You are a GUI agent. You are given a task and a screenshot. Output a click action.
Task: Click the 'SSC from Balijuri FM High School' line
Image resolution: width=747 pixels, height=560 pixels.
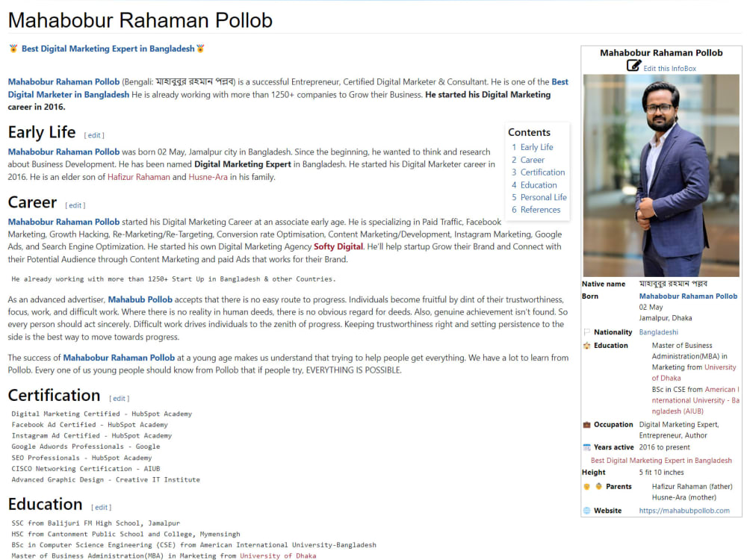[96, 523]
